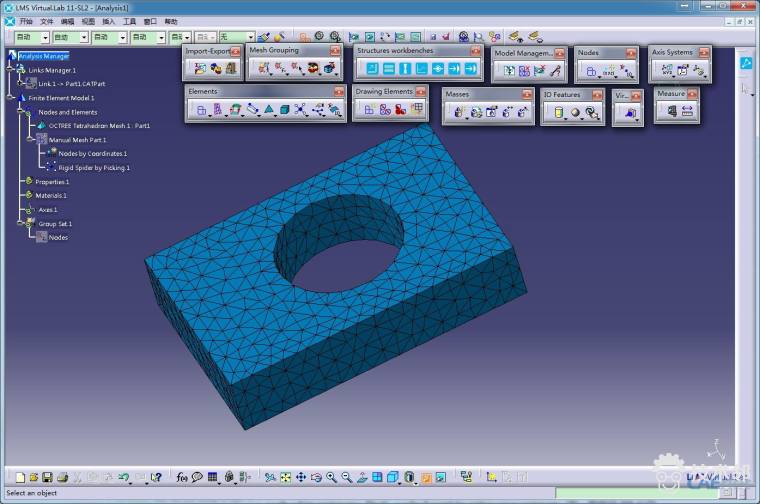Select the Fit All In view icon
The height and width of the screenshot is (504, 760).
point(285,478)
